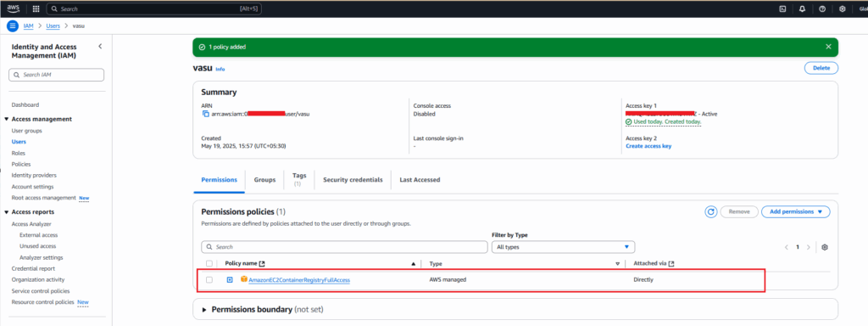Go to next page of policies

[x=808, y=247]
